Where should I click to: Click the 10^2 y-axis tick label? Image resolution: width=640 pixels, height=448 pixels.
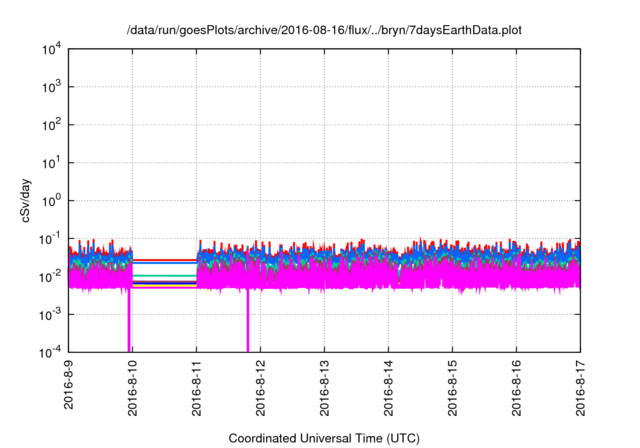51,125
